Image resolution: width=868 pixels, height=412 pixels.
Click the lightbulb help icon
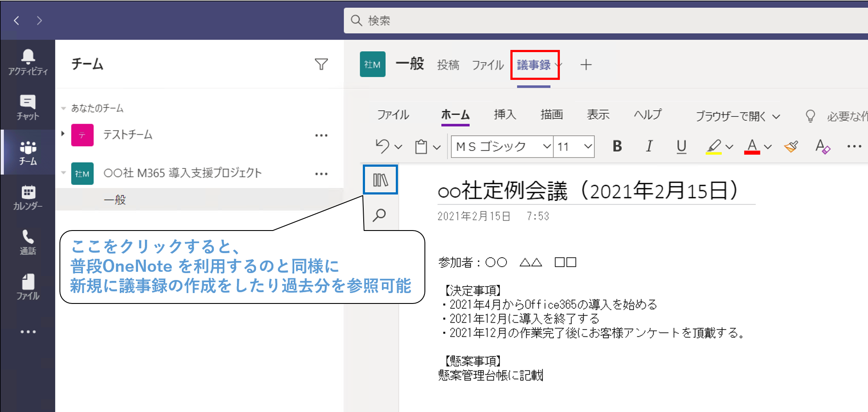click(811, 115)
